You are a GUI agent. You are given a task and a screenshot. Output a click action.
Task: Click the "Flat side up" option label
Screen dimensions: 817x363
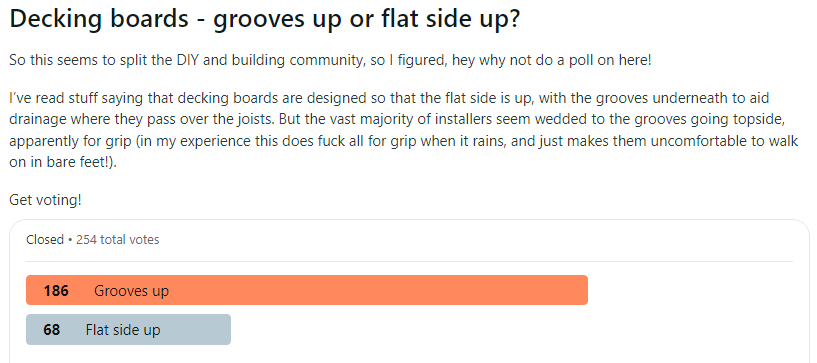123,330
